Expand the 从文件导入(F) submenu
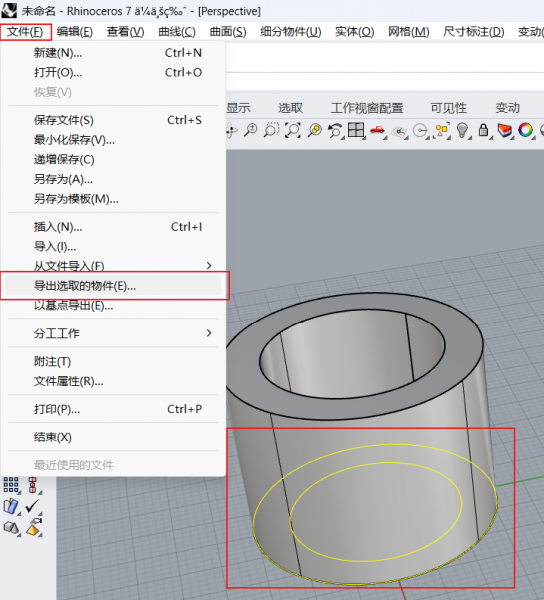Screen dimensions: 544x600 pyautogui.click(x=114, y=266)
